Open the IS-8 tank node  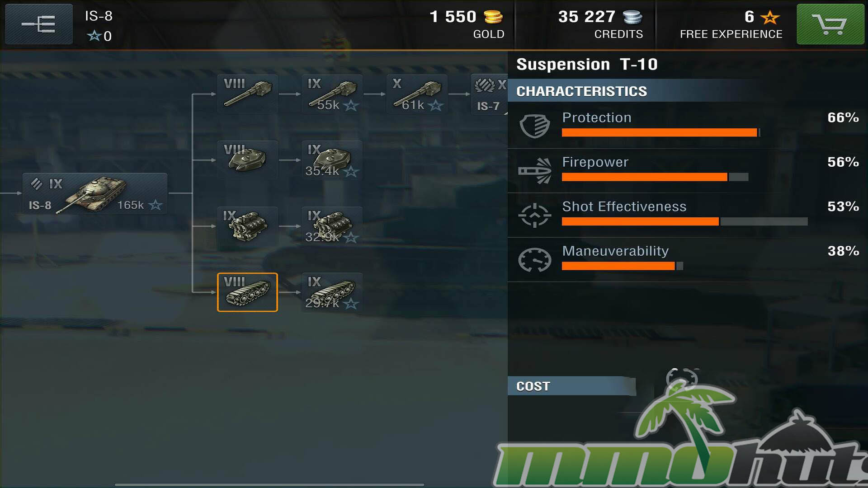[x=95, y=193]
